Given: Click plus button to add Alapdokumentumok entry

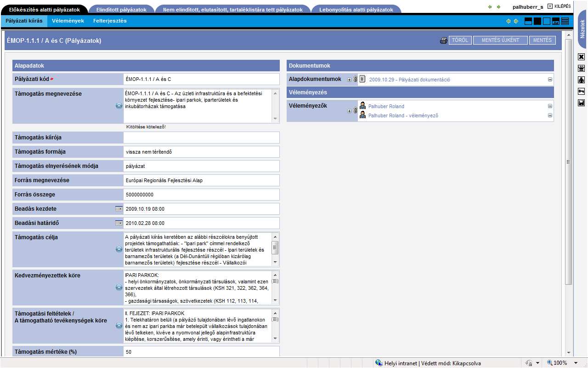Looking at the screenshot, I should (x=349, y=80).
